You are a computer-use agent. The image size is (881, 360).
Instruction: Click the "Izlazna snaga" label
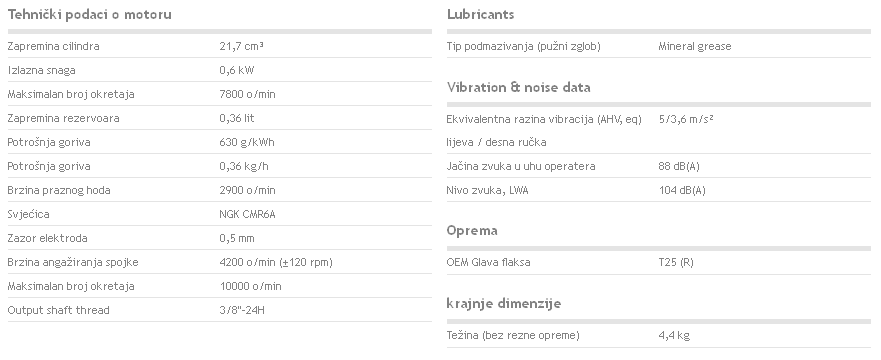click(x=42, y=71)
